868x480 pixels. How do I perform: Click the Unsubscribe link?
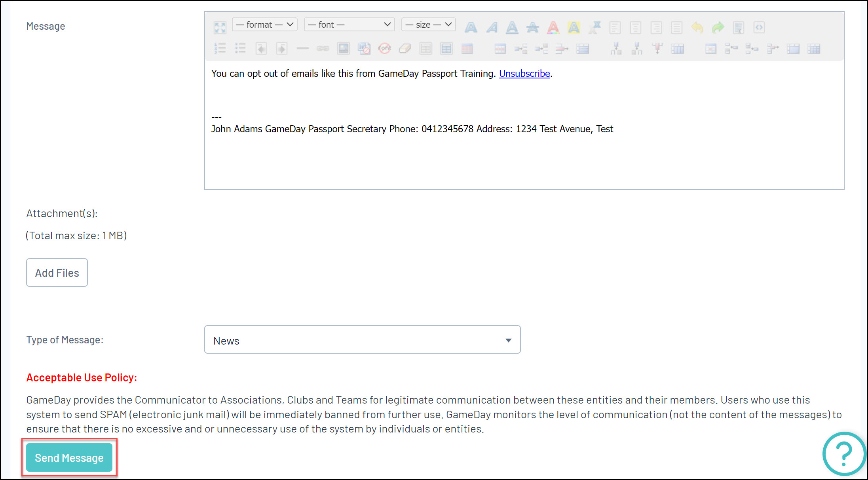524,74
